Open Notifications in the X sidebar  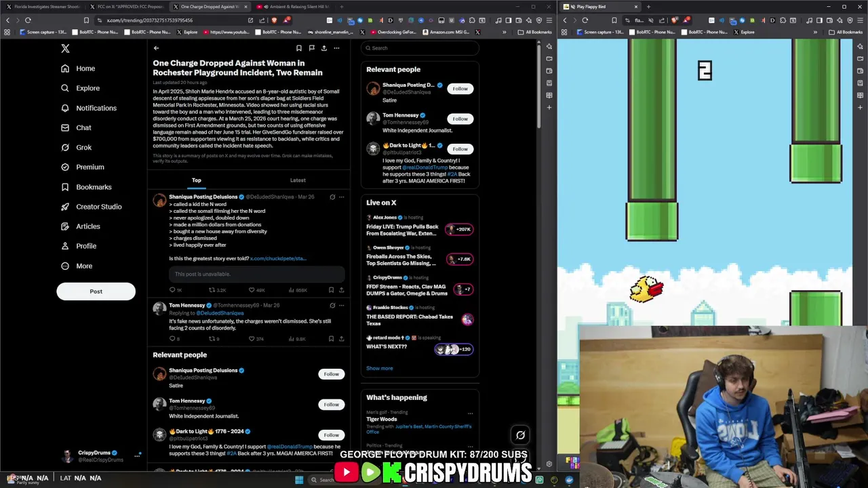coord(88,108)
